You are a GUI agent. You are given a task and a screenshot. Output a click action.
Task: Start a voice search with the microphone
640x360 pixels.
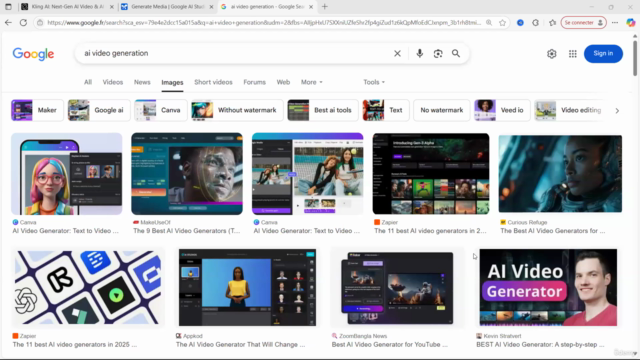[420, 53]
